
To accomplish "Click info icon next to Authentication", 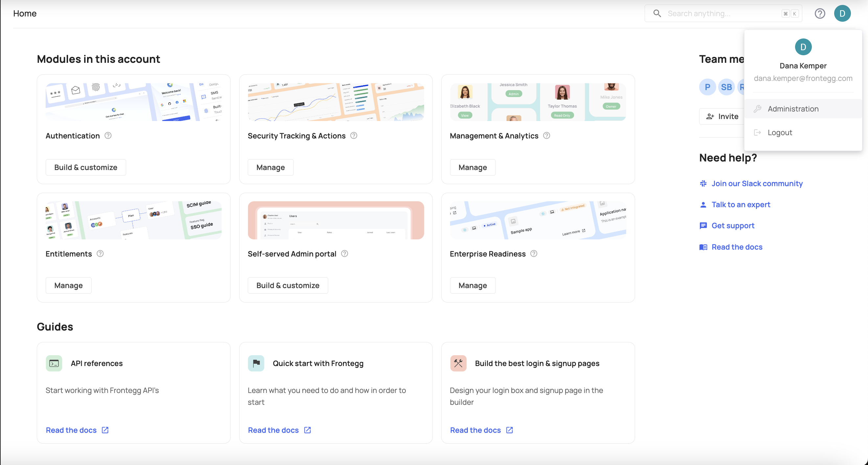I will 108,135.
